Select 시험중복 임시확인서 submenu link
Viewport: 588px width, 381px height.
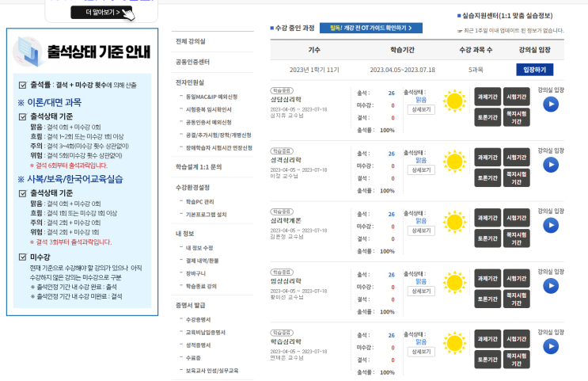[208, 109]
